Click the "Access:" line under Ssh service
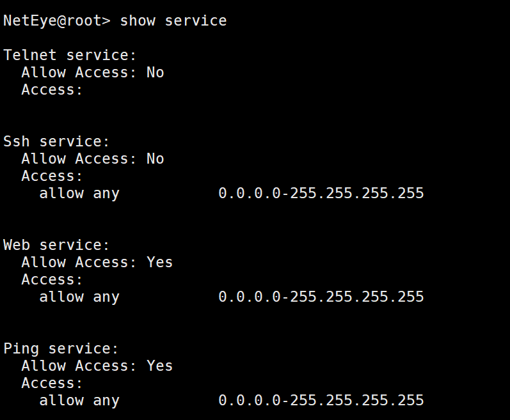510x420 pixels. (52, 176)
